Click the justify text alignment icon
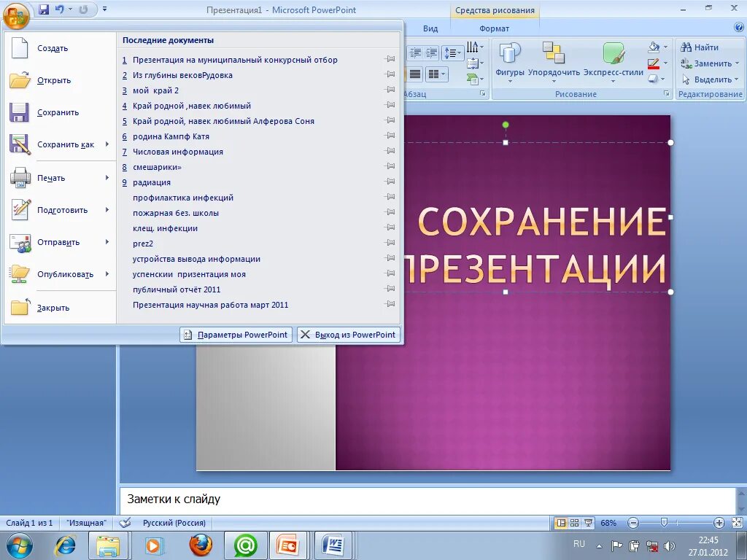The width and height of the screenshot is (747, 560). coord(415,74)
